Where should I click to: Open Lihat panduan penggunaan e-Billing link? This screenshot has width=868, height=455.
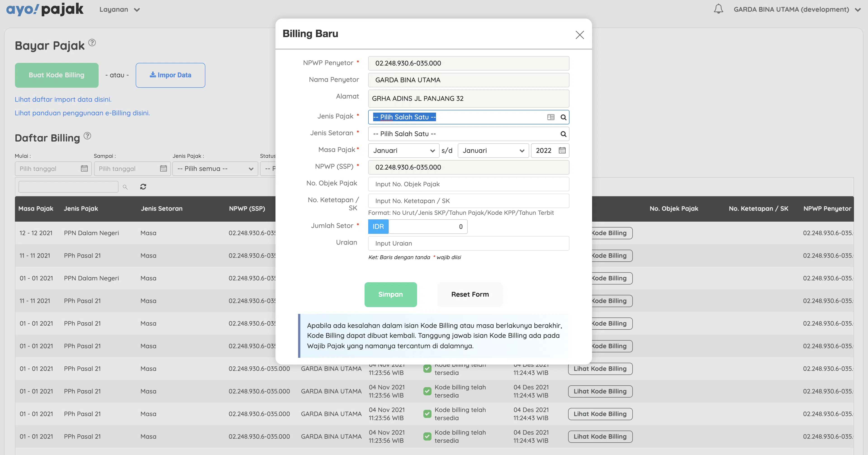pos(82,113)
